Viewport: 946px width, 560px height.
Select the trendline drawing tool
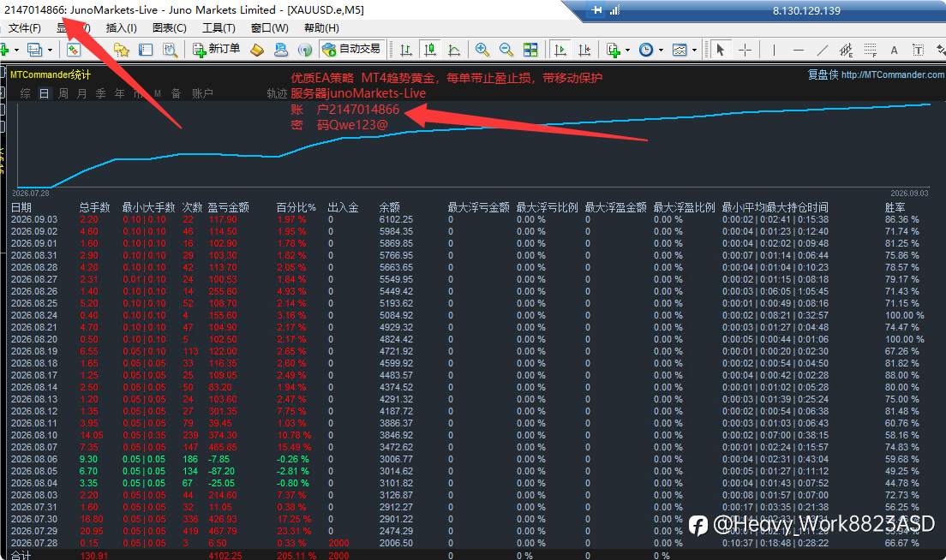click(823, 50)
